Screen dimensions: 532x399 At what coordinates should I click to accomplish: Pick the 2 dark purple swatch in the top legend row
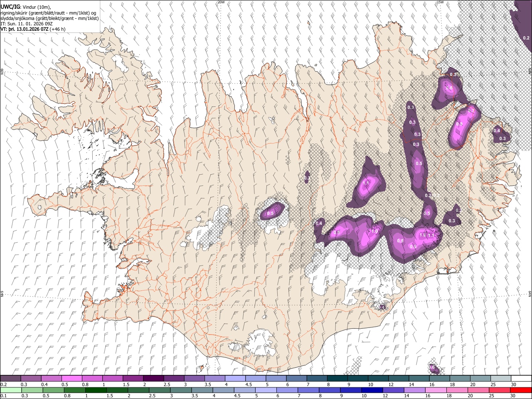coord(153,378)
